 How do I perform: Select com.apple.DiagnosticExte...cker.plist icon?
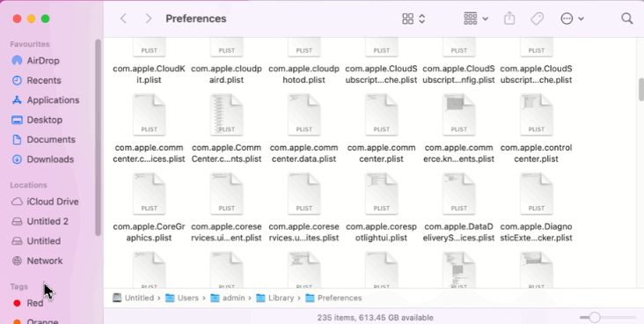pyautogui.click(x=537, y=194)
